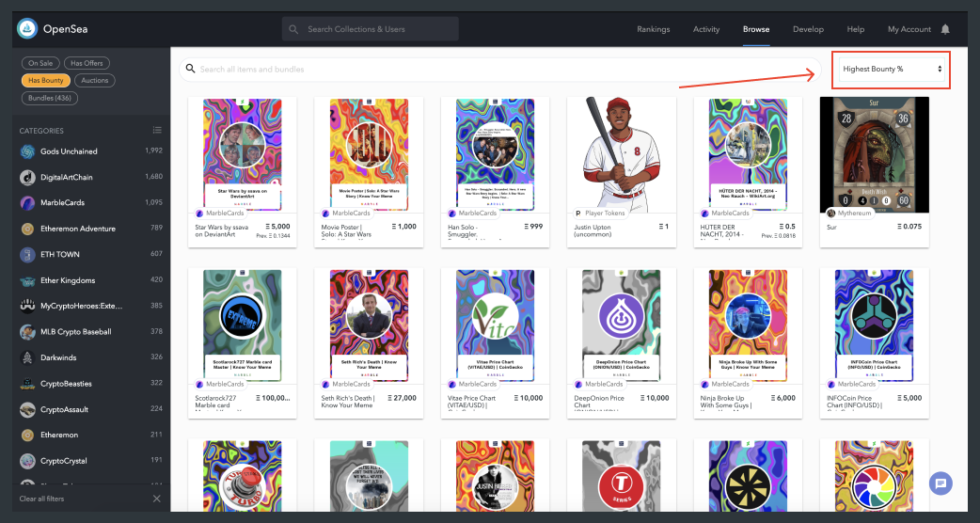The image size is (980, 523).
Task: Click MarbleCards badge on Seth Rich's Death card
Action: pyautogui.click(x=345, y=384)
